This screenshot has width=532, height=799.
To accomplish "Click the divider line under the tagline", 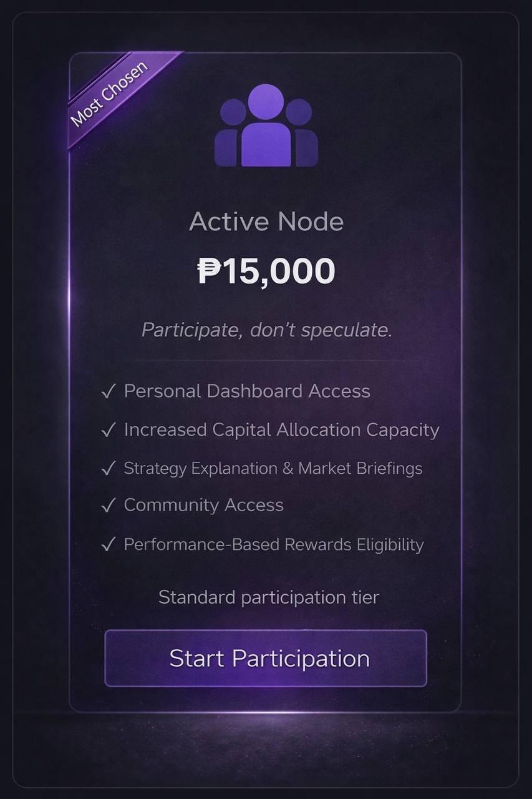I will [x=266, y=361].
